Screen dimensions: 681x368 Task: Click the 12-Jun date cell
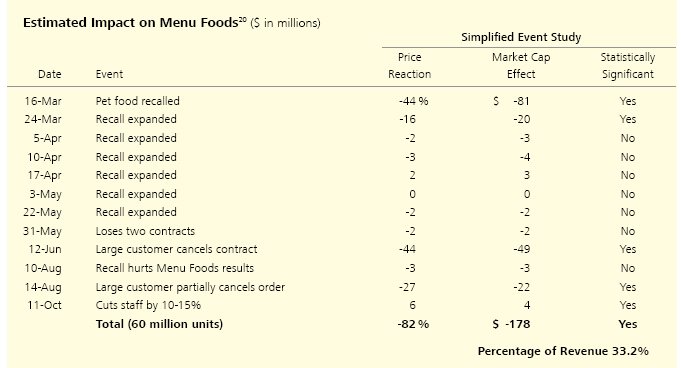45,249
